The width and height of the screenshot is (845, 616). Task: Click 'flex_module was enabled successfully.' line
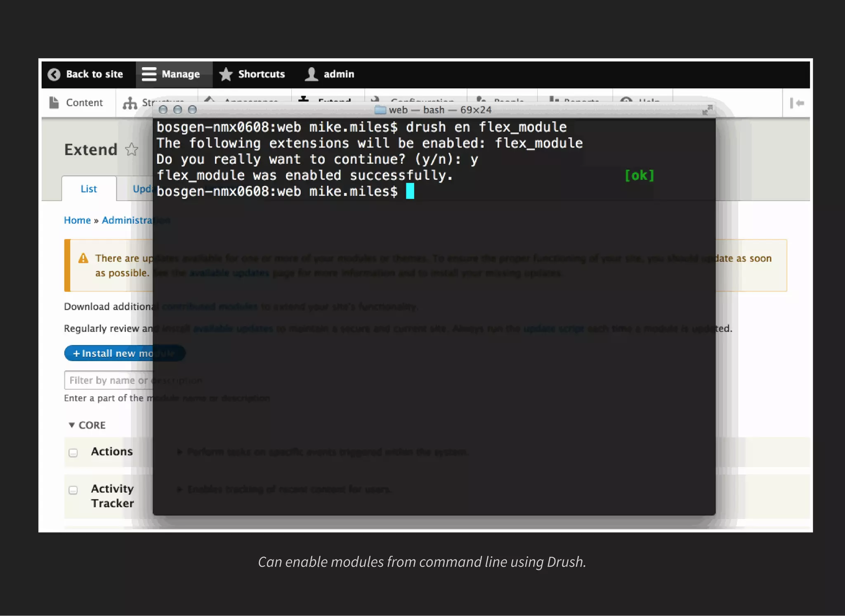coord(304,175)
